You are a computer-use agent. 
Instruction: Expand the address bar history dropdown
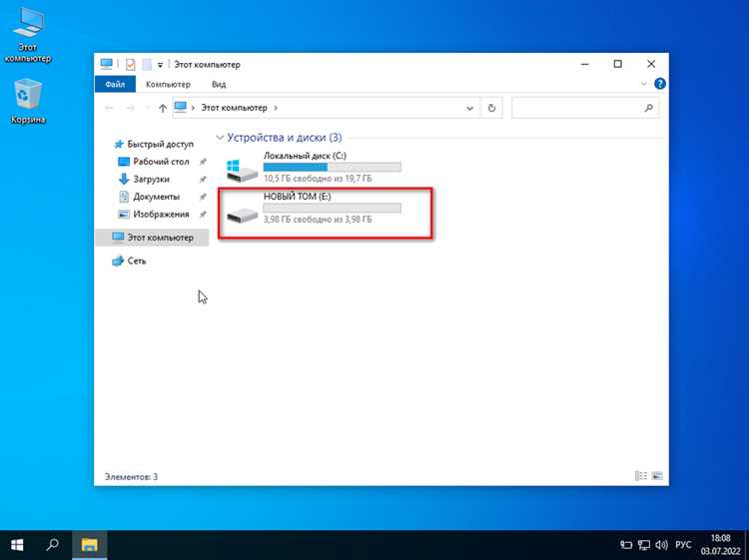point(469,109)
